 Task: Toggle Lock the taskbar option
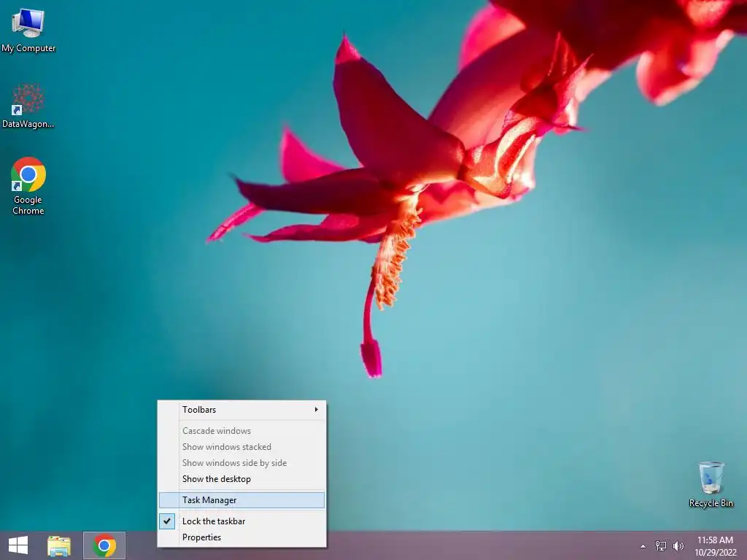click(x=242, y=521)
